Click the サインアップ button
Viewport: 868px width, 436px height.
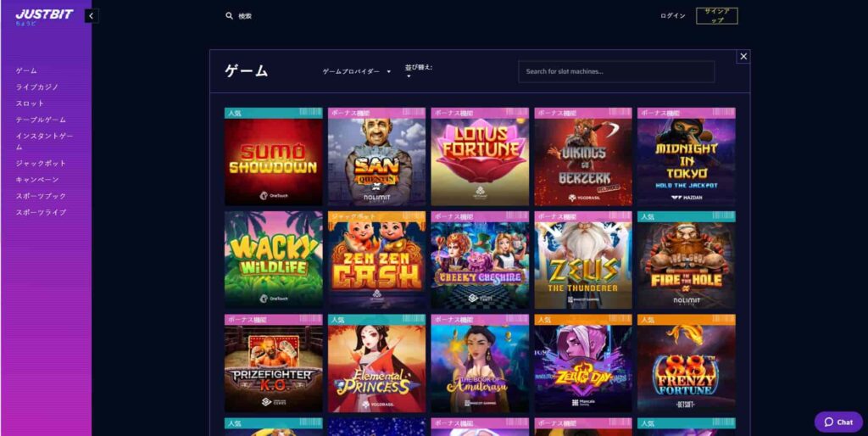pos(717,16)
